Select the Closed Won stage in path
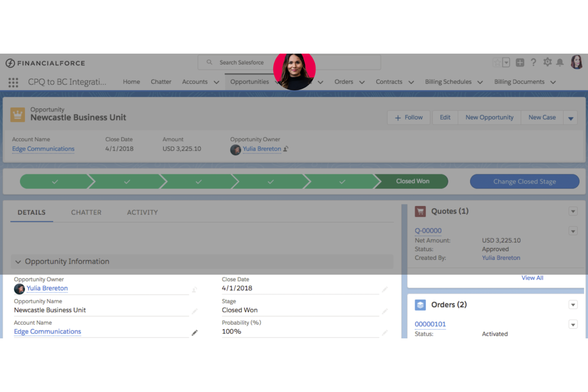This screenshot has width=588, height=392. coord(412,181)
